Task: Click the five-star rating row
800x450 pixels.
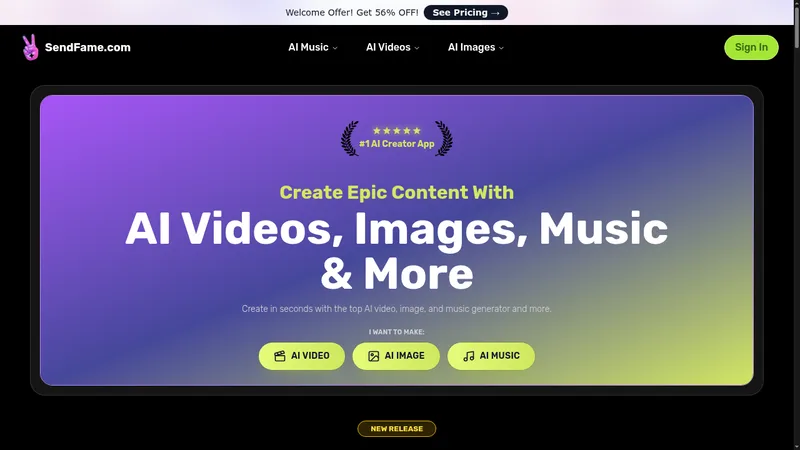Action: pos(396,131)
